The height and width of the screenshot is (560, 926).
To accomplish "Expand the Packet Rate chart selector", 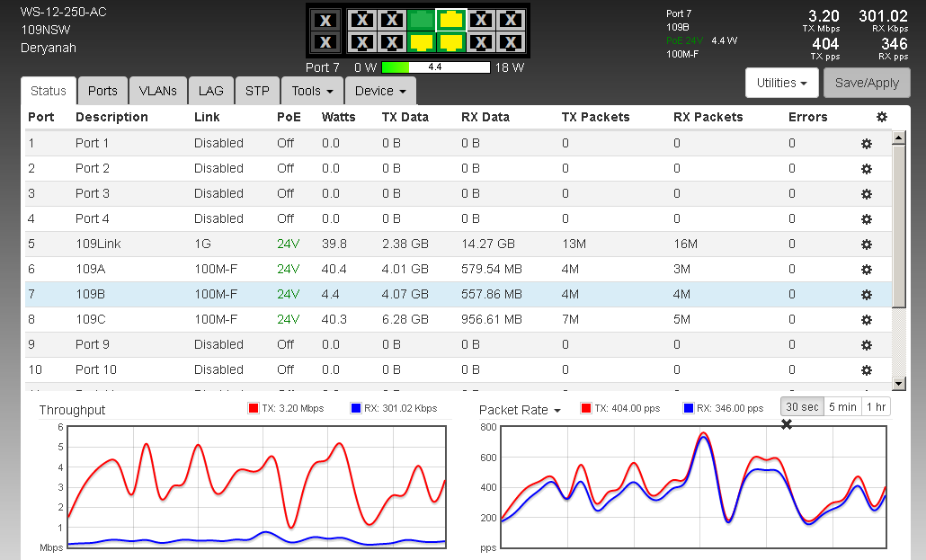I will point(520,410).
